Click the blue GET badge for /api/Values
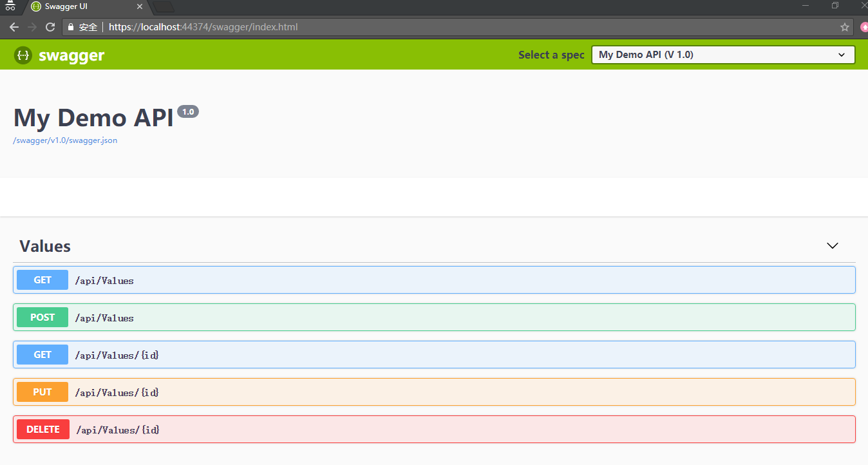This screenshot has height=465, width=868. [42, 280]
